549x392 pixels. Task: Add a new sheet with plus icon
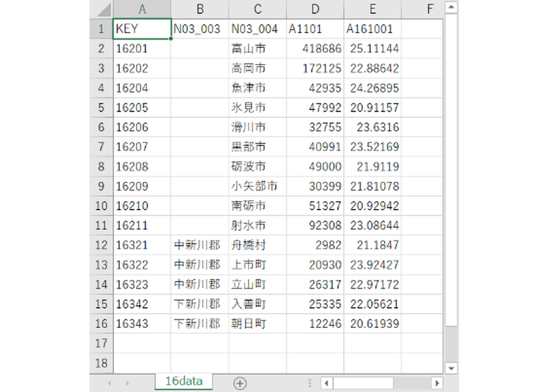240,383
